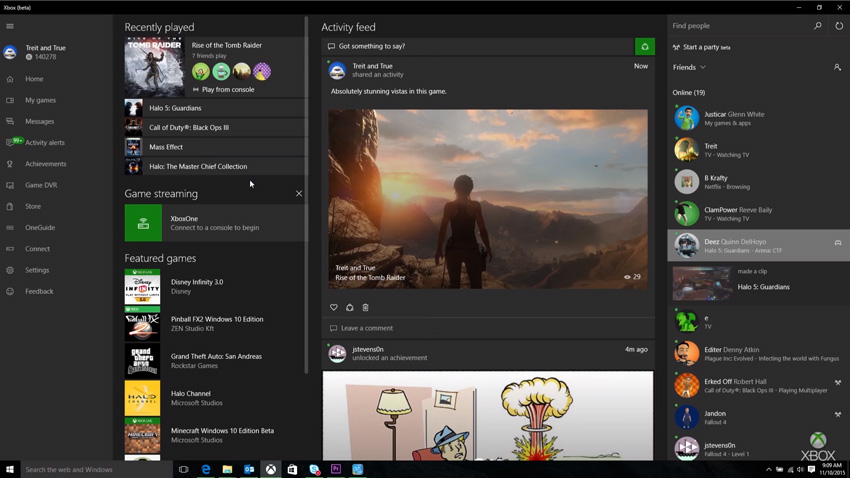Open File Explorer from the taskbar

[227, 469]
